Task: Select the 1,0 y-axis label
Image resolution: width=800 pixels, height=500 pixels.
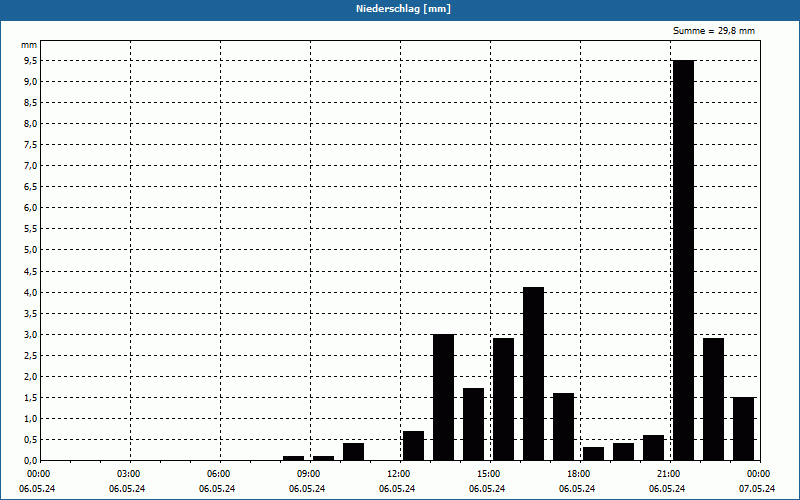Action: (x=31, y=419)
